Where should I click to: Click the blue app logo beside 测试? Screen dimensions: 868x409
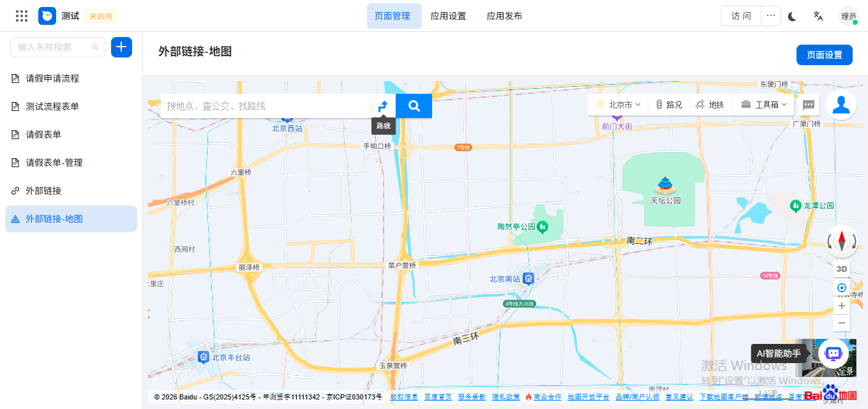tap(47, 16)
